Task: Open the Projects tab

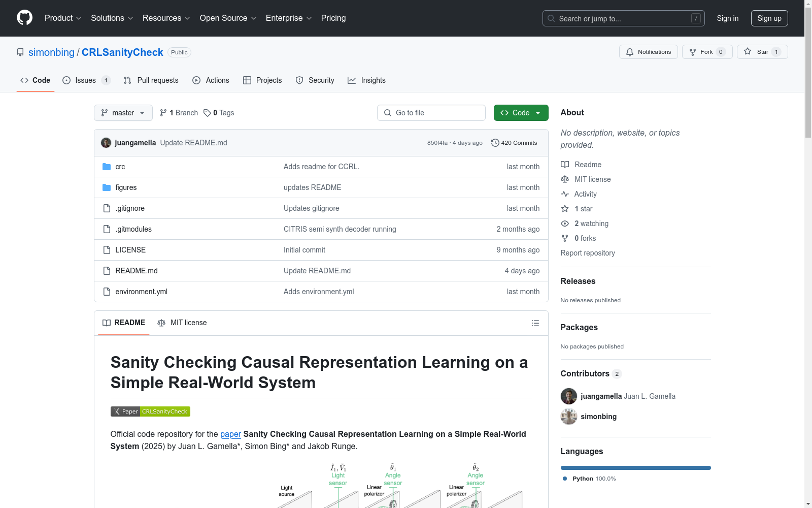Action: click(262, 80)
